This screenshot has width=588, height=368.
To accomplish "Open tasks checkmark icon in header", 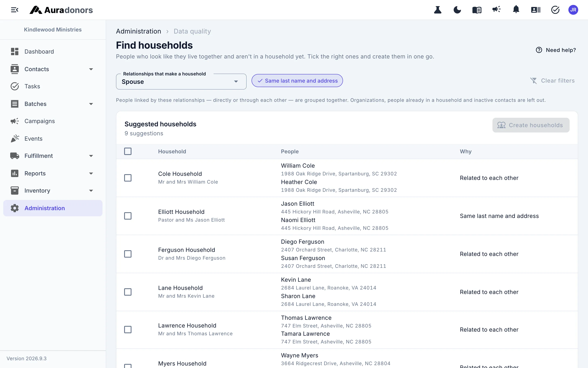I will (555, 10).
